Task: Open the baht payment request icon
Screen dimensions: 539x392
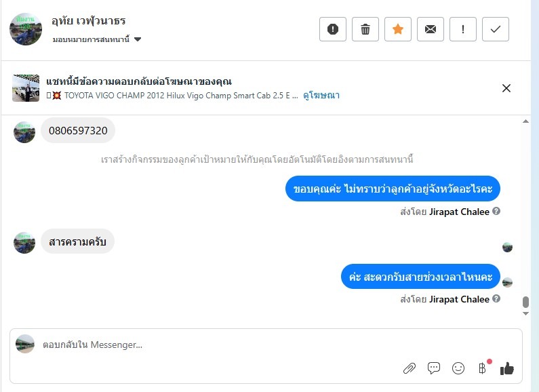Action: [483, 368]
